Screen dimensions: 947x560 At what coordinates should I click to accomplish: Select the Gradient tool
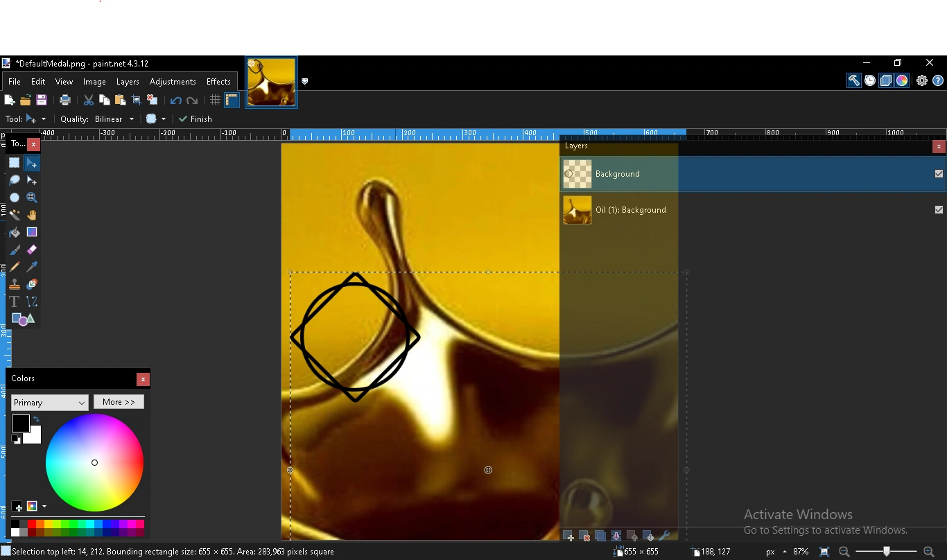click(x=32, y=232)
